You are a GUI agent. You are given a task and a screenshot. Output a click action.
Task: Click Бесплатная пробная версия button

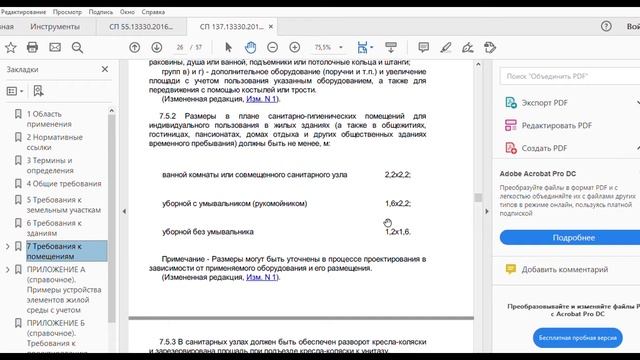[578, 338]
